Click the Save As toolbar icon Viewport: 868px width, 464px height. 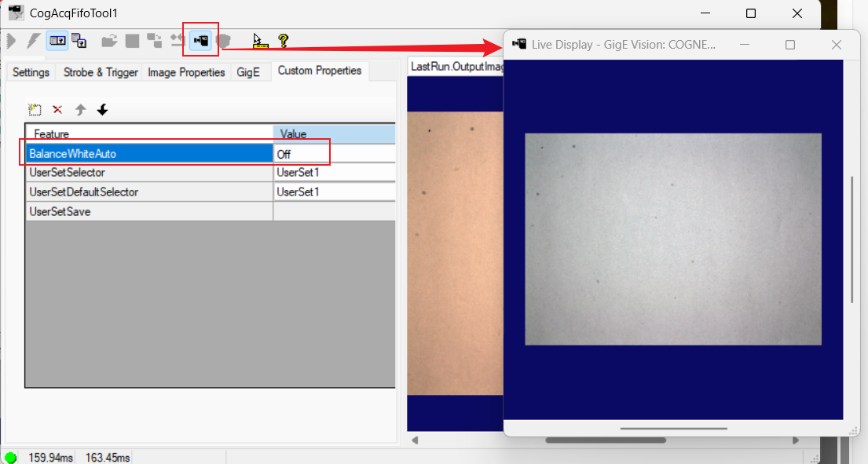click(155, 41)
